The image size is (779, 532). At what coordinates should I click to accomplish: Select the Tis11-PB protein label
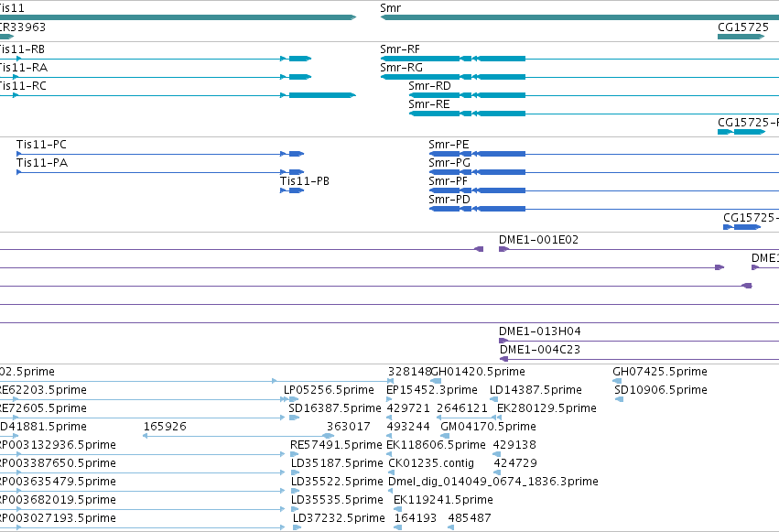305,181
